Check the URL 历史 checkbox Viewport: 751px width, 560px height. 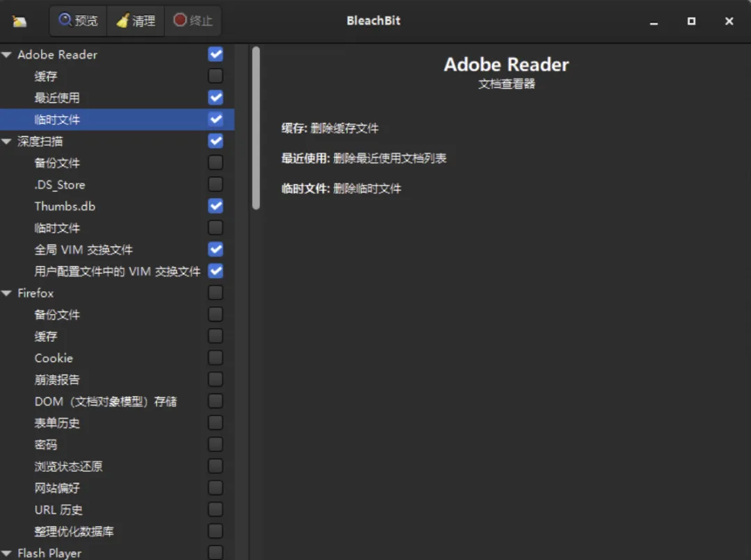[x=216, y=509]
